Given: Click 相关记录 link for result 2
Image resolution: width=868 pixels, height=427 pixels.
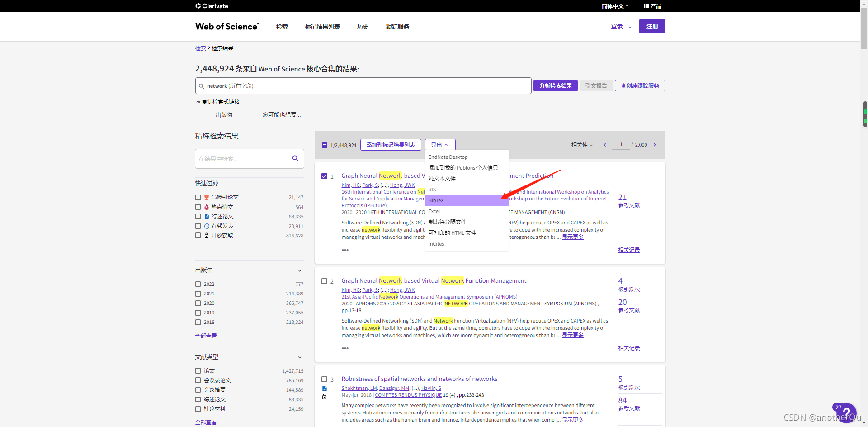Looking at the screenshot, I should click(629, 348).
